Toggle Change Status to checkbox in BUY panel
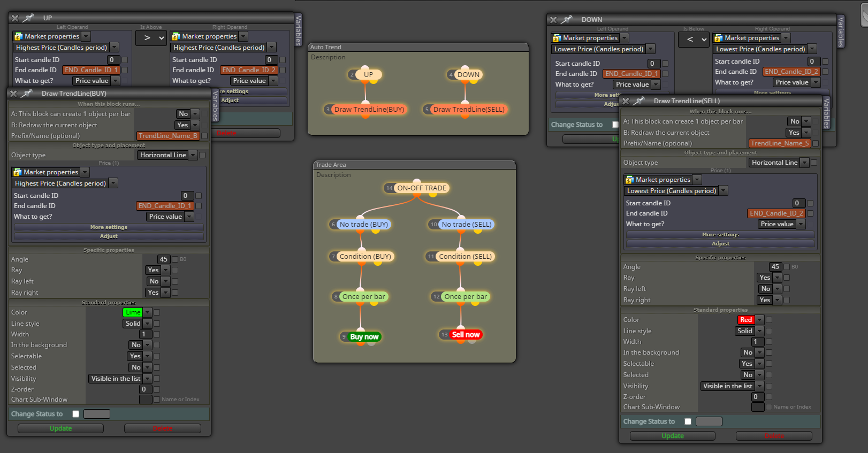868x453 pixels. tap(75, 414)
